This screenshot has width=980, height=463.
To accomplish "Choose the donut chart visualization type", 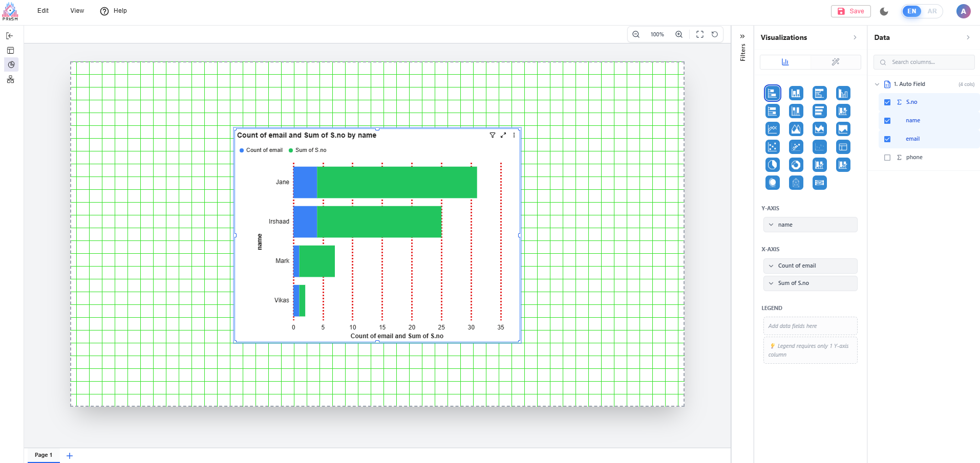I will 796,165.
